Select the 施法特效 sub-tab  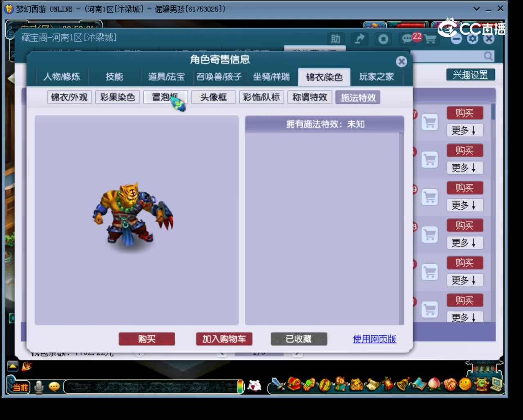point(358,97)
